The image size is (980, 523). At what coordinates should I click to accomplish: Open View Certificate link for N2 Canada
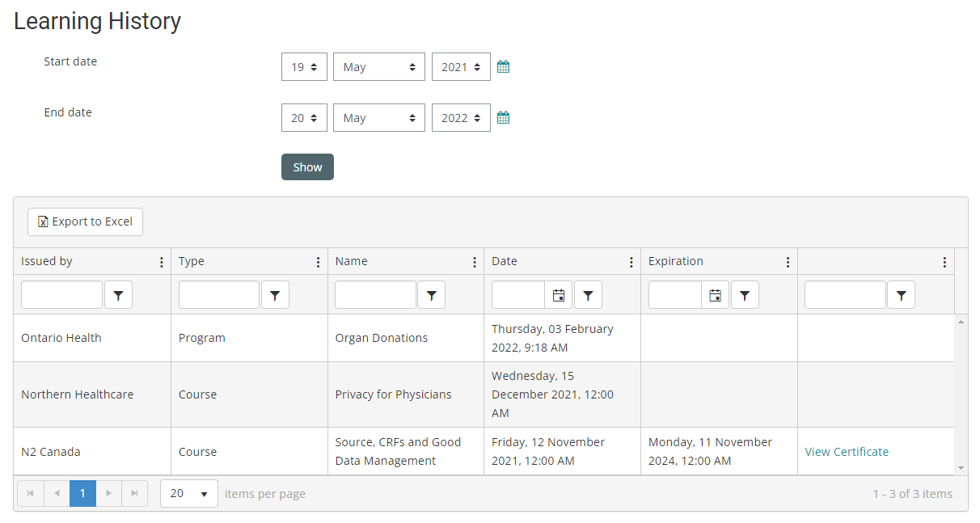(x=847, y=452)
